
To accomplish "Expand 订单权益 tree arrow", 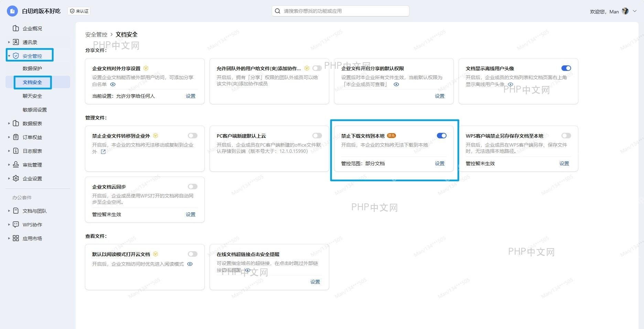I will pos(9,137).
